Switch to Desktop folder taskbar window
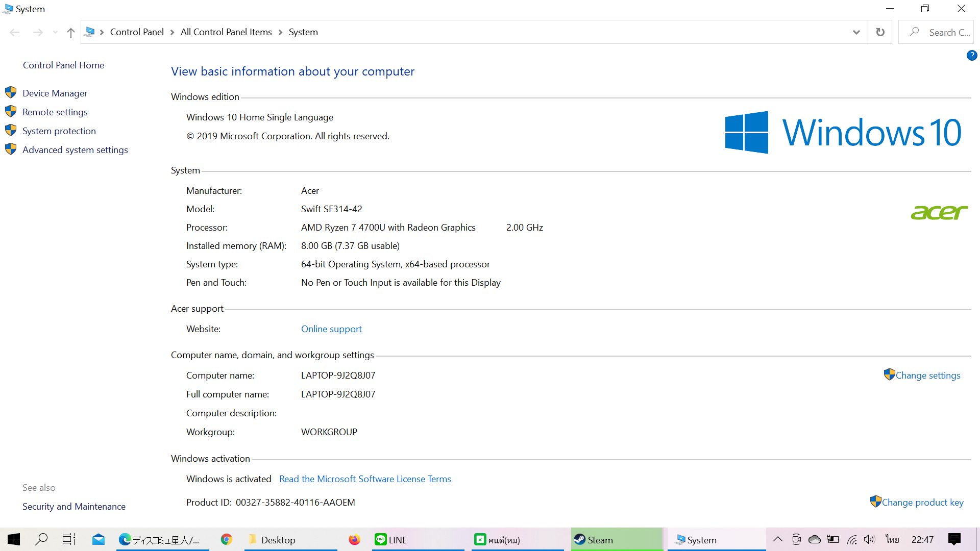Image resolution: width=980 pixels, height=551 pixels. pos(291,539)
